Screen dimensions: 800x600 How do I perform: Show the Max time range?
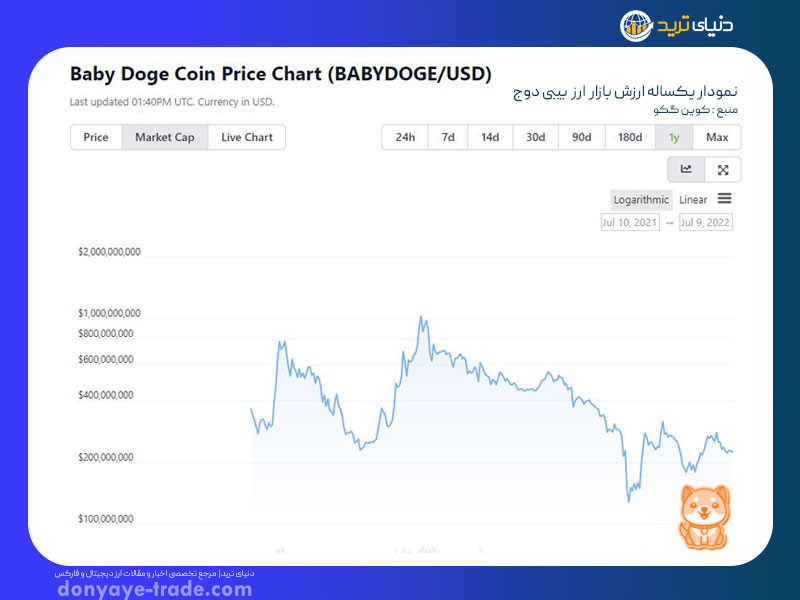pyautogui.click(x=717, y=137)
